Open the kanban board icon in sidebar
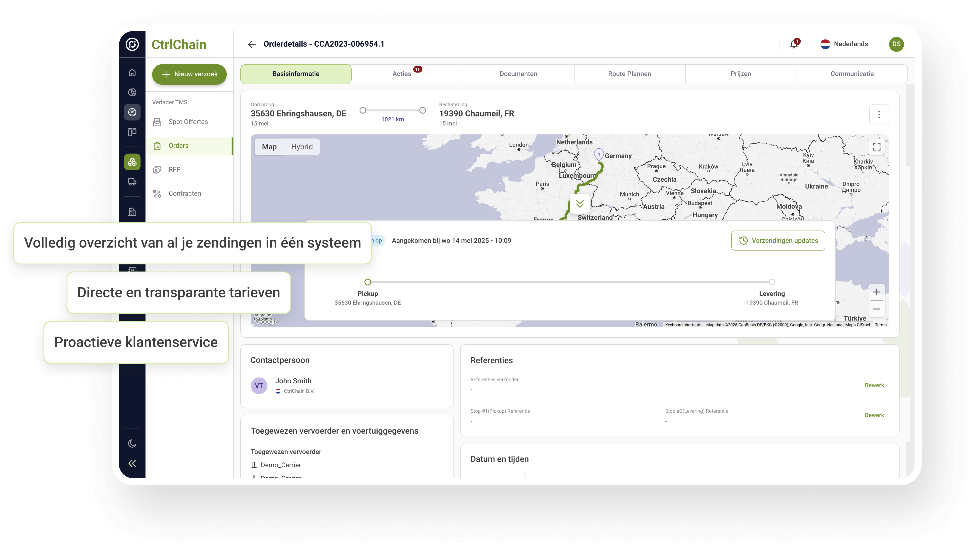The height and width of the screenshot is (555, 980). pos(132,132)
